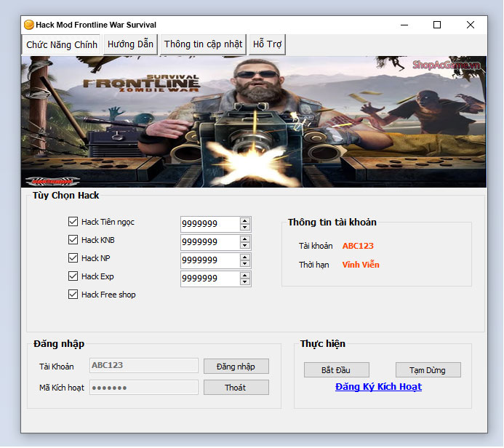504x448 pixels.
Task: Open the Hướng Dẫn tab
Action: pyautogui.click(x=130, y=44)
